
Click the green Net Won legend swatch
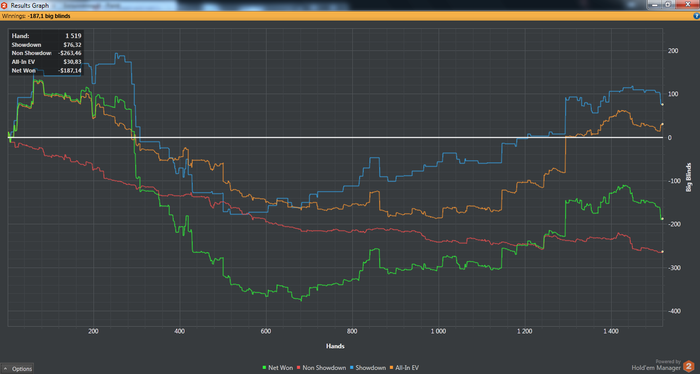click(x=265, y=368)
